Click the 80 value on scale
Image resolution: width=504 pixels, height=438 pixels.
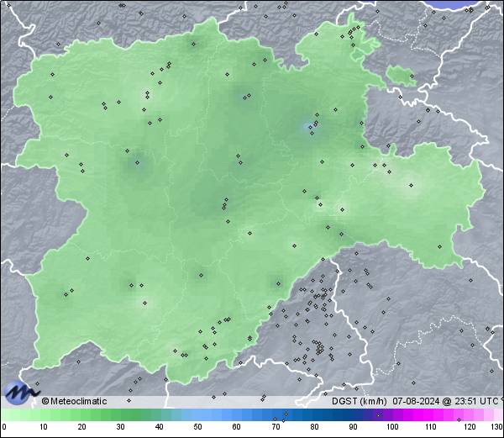[x=314, y=427]
